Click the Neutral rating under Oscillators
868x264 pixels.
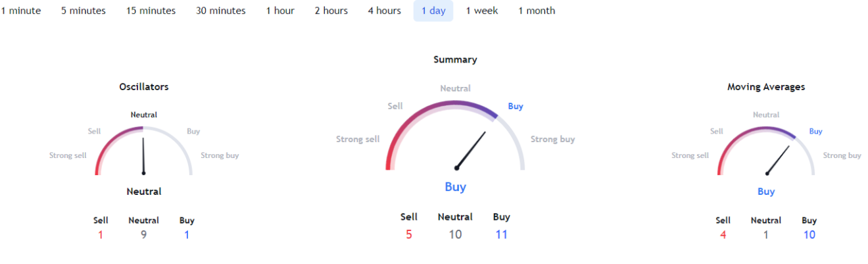point(144,192)
